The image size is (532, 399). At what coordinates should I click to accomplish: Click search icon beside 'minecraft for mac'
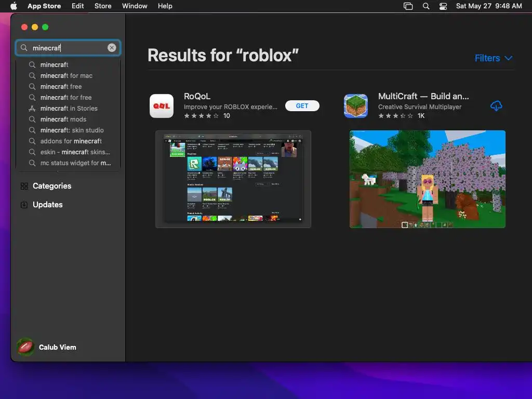click(32, 75)
